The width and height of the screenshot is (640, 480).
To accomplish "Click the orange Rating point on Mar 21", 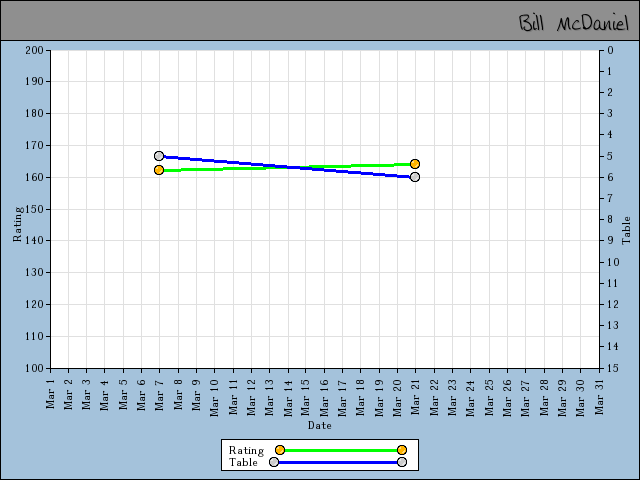I will point(415,164).
